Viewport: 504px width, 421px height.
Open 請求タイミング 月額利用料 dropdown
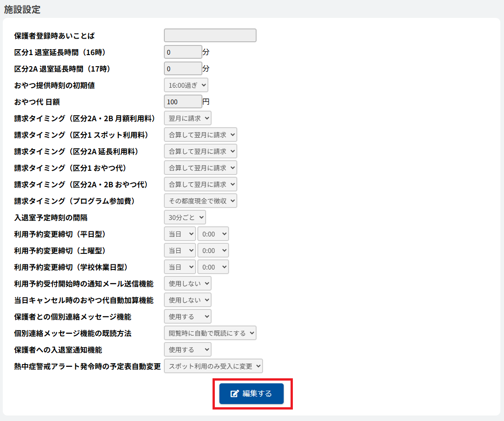click(187, 118)
